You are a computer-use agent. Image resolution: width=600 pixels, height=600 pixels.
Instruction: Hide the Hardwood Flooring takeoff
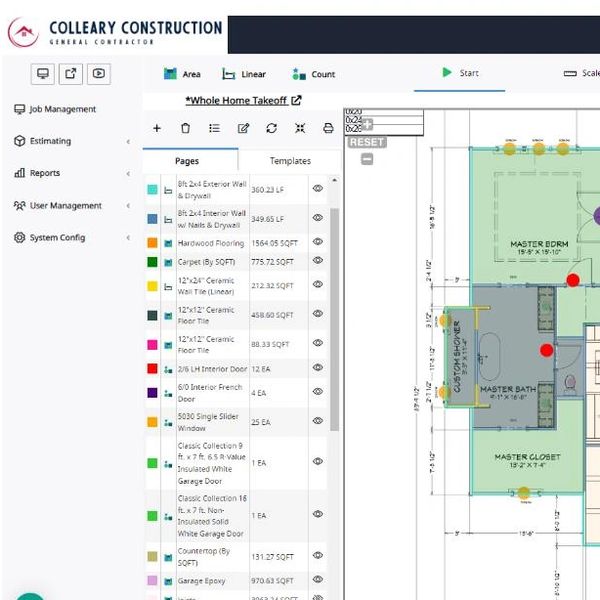pos(318,241)
